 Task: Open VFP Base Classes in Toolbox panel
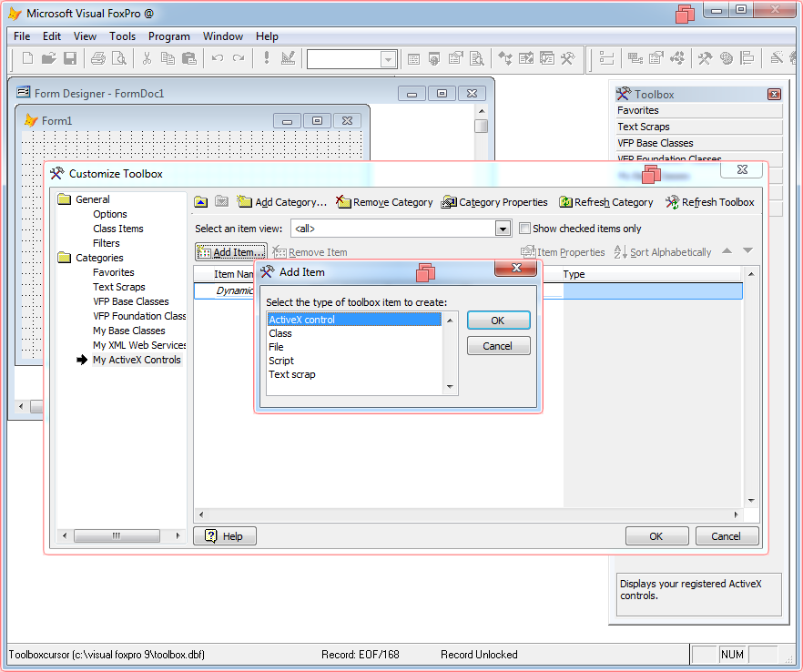pyautogui.click(x=699, y=144)
